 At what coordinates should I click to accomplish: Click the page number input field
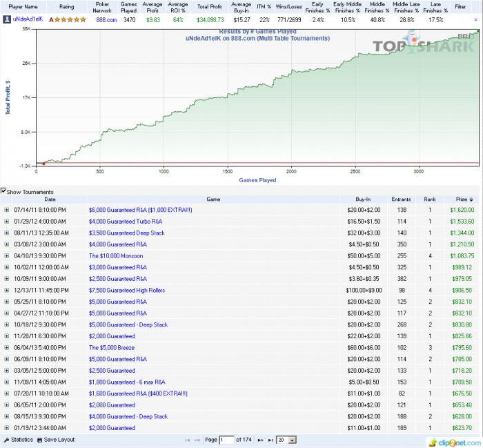(x=226, y=440)
